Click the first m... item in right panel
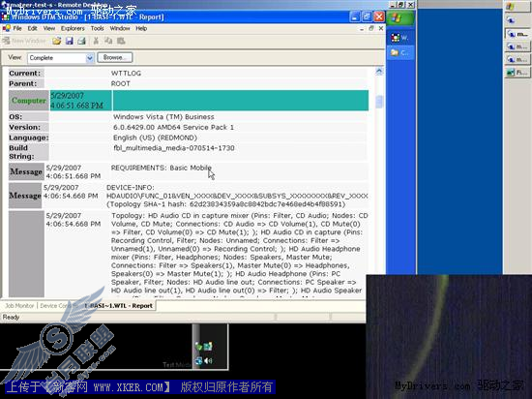532x399 pixels. (x=517, y=34)
